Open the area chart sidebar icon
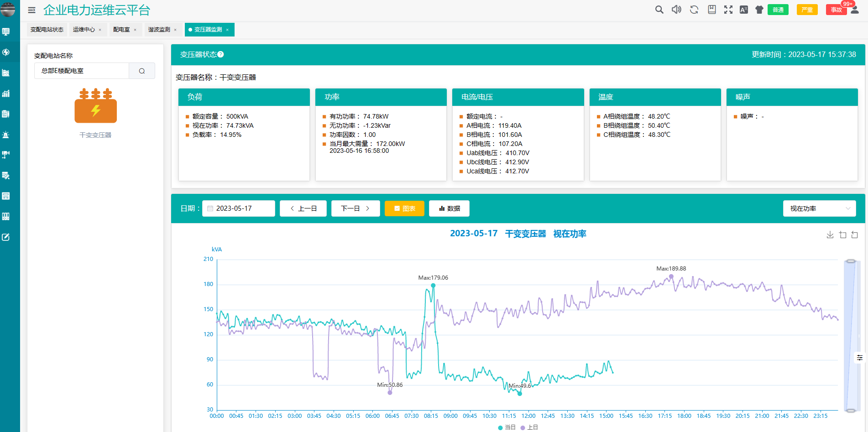The width and height of the screenshot is (868, 432). click(x=6, y=73)
